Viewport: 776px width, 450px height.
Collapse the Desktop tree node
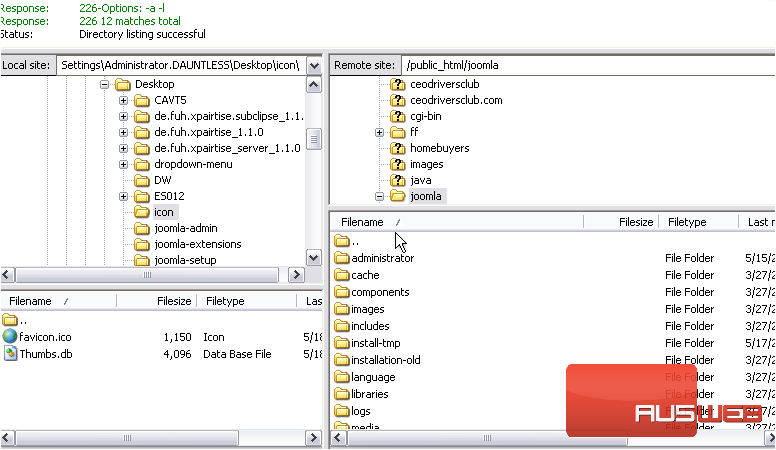coord(106,84)
